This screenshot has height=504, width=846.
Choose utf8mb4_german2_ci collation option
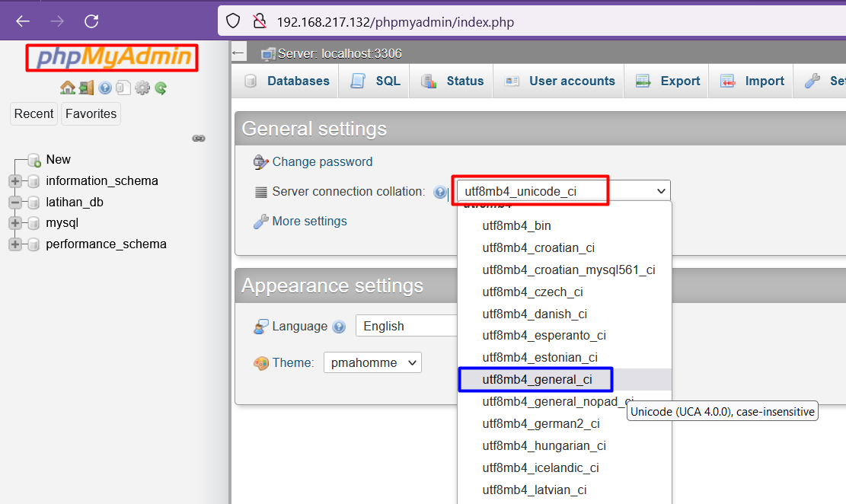[564, 424]
